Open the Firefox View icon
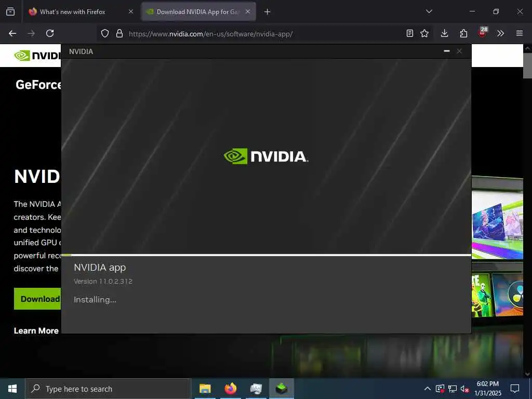This screenshot has width=532, height=399. [x=10, y=11]
